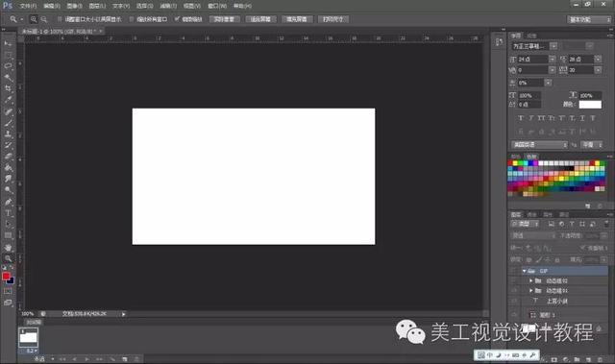Open the 图层 (Layer) menu
The width and height of the screenshot is (615, 364).
pos(97,6)
